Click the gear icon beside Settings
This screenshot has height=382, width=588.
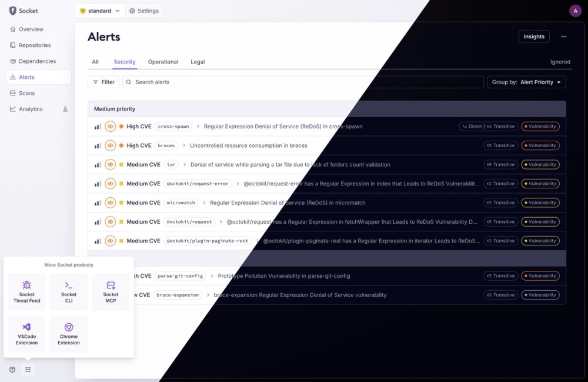click(x=132, y=11)
